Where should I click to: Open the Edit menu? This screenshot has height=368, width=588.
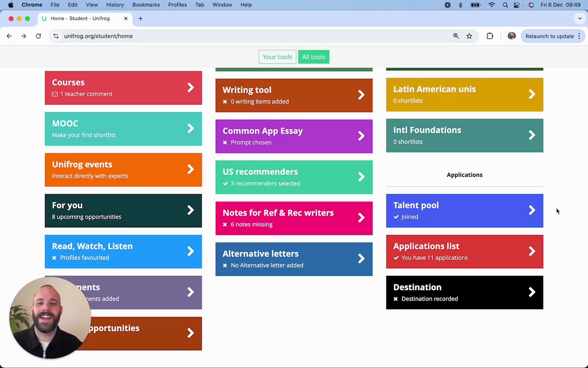[x=73, y=5]
